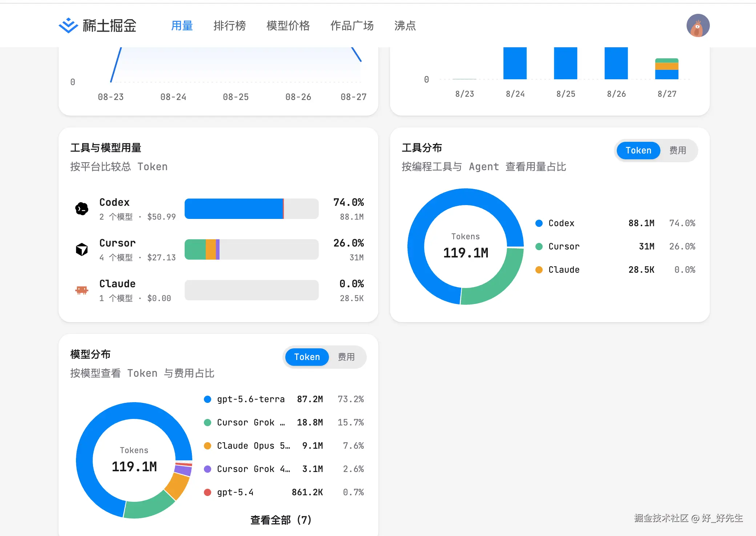Click the Claude pixel icon
This screenshot has height=536, width=756.
click(x=82, y=290)
